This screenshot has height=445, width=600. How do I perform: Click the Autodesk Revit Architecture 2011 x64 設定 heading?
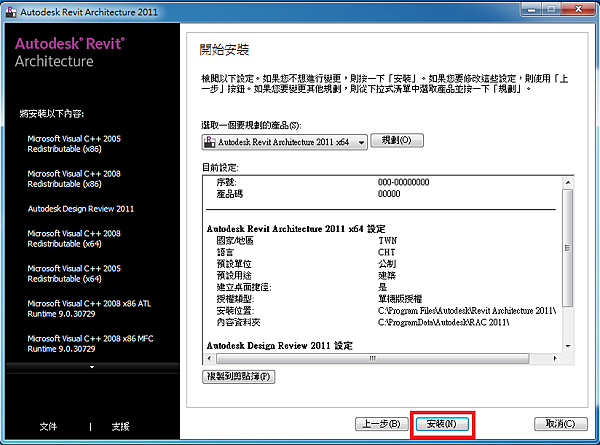point(296,229)
